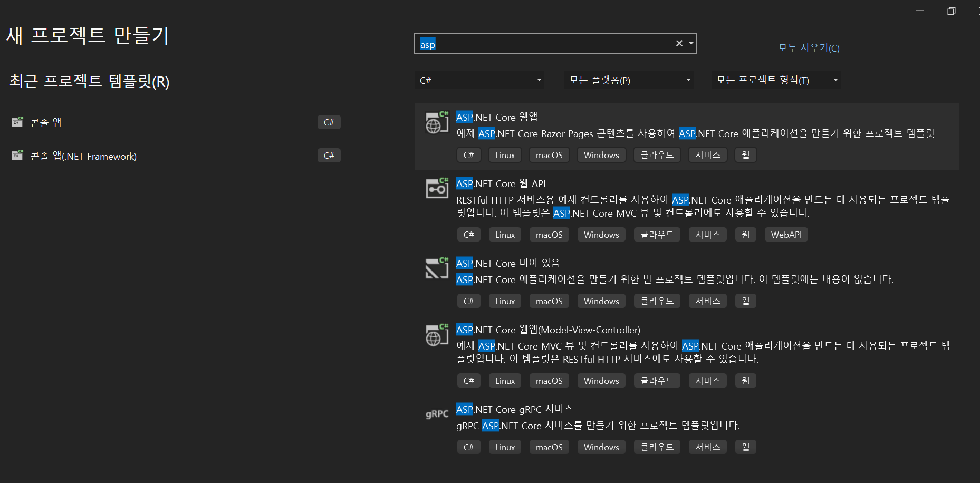Click the 서비스 tag under 비어 있음 template
The image size is (980, 483).
tap(708, 301)
